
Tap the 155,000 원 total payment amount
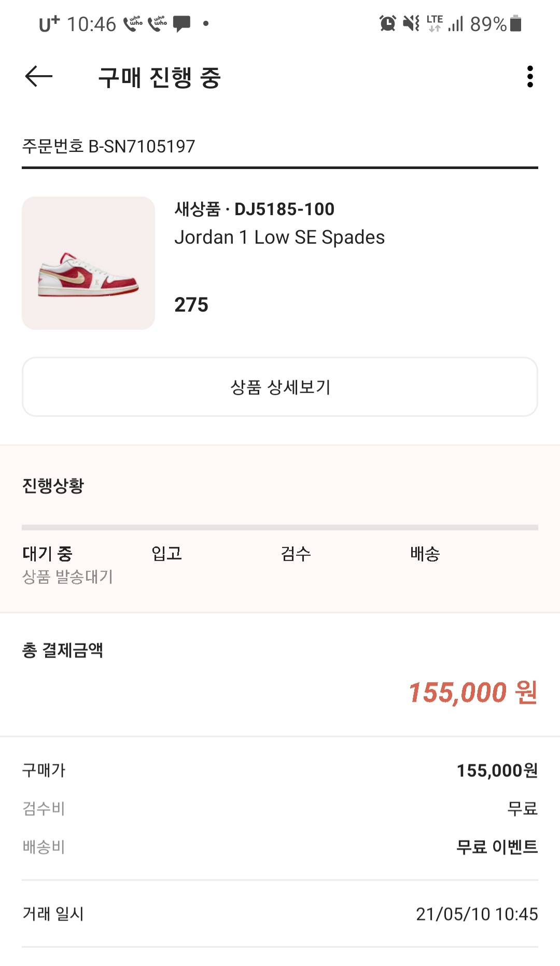click(x=472, y=693)
